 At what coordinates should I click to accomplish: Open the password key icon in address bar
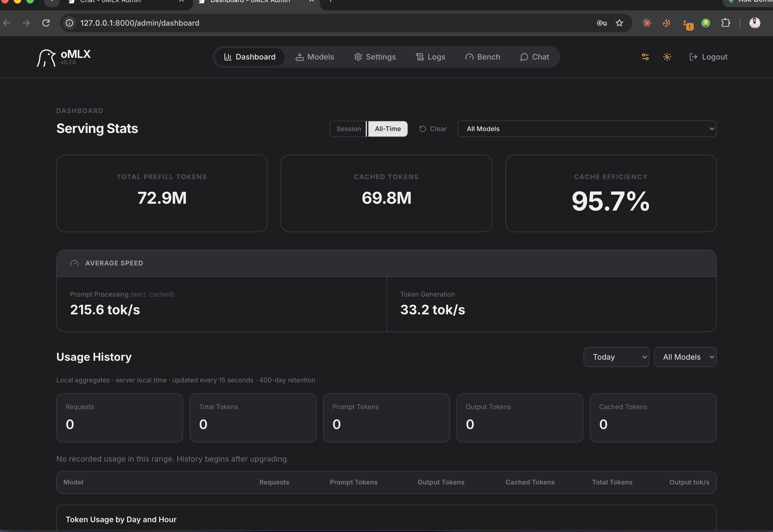602,23
